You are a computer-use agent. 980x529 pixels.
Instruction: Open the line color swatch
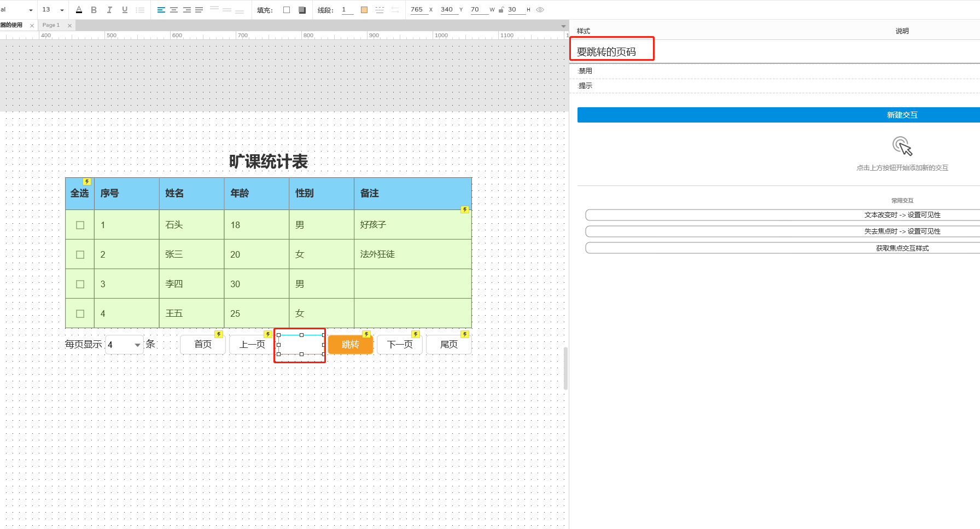(364, 10)
